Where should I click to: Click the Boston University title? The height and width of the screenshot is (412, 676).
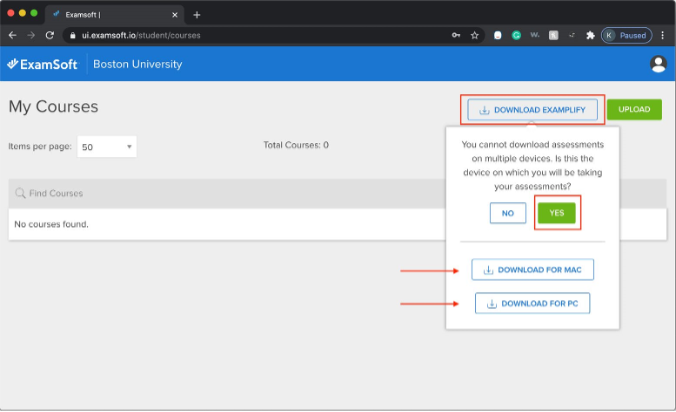coord(138,64)
